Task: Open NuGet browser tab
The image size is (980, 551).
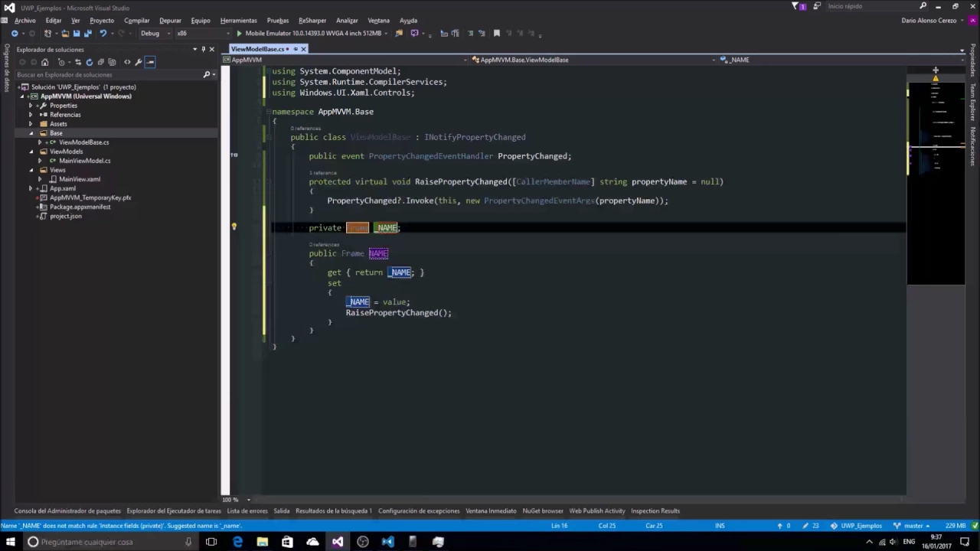Action: click(x=543, y=511)
